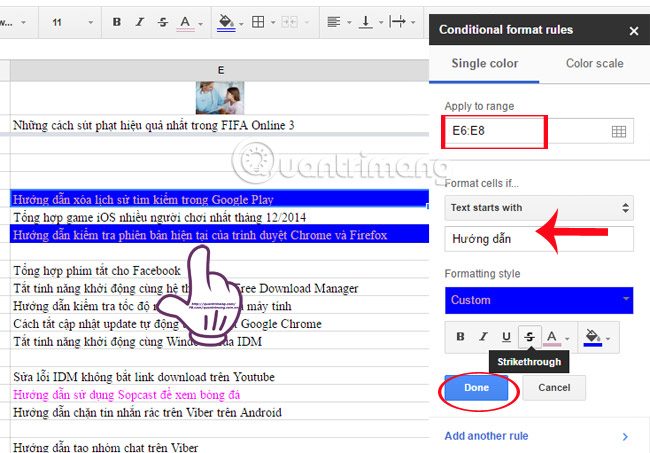This screenshot has height=453, width=650.
Task: Expand the vertical align dropdown arrow
Action: [381, 22]
